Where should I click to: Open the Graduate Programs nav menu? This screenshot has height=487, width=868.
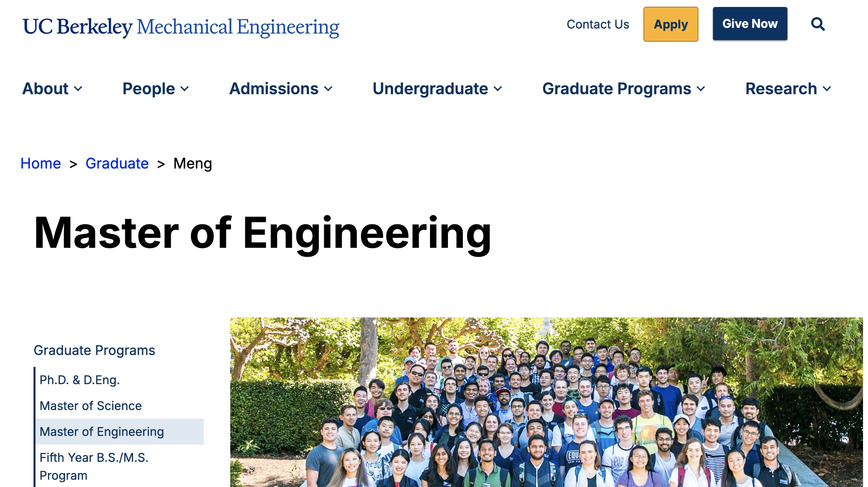click(x=616, y=89)
